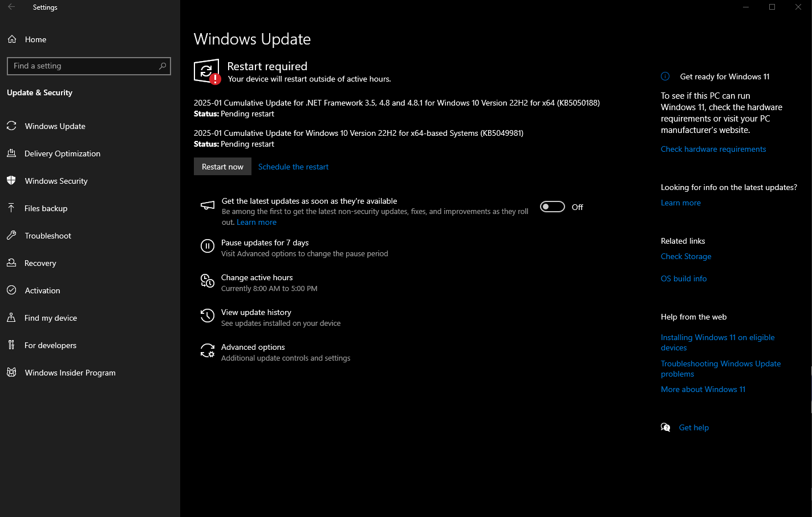Minimize the Settings window
812x517 pixels.
[746, 7]
